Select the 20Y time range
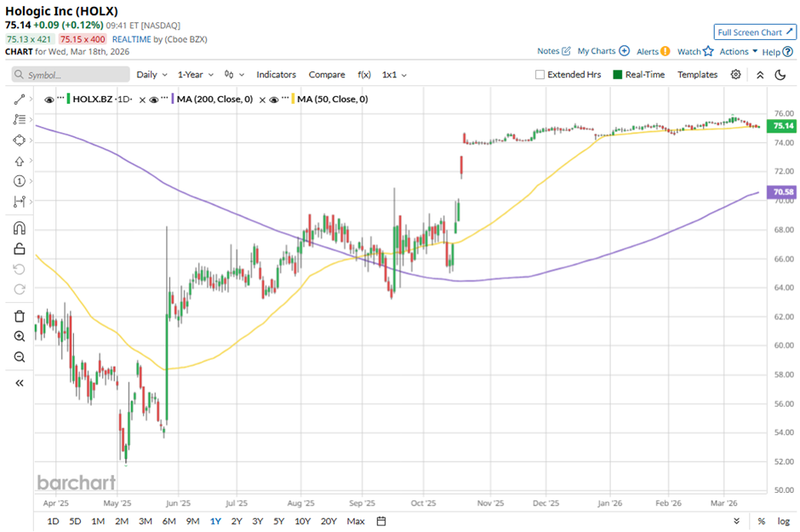This screenshot has height=532, width=800. coord(329,521)
